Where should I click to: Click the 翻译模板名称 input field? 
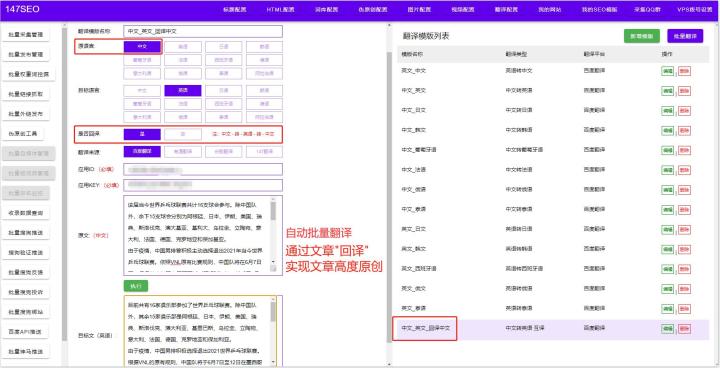(x=203, y=31)
